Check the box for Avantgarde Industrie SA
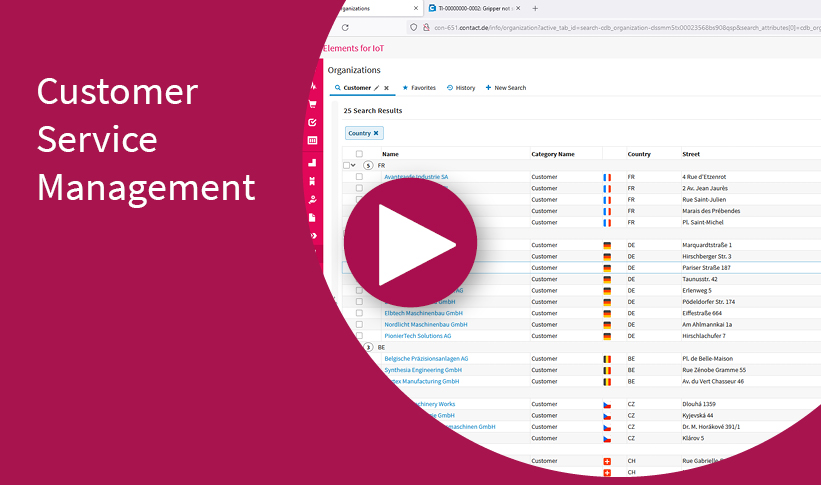This screenshot has width=821, height=485. point(359,177)
